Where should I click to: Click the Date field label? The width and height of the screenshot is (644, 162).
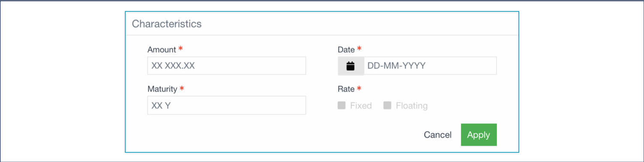(x=346, y=49)
